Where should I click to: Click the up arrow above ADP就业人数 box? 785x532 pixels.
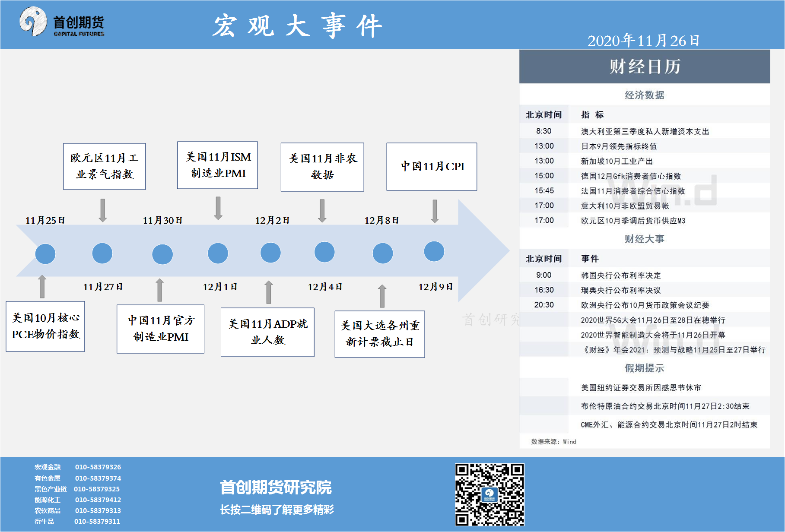(x=269, y=292)
